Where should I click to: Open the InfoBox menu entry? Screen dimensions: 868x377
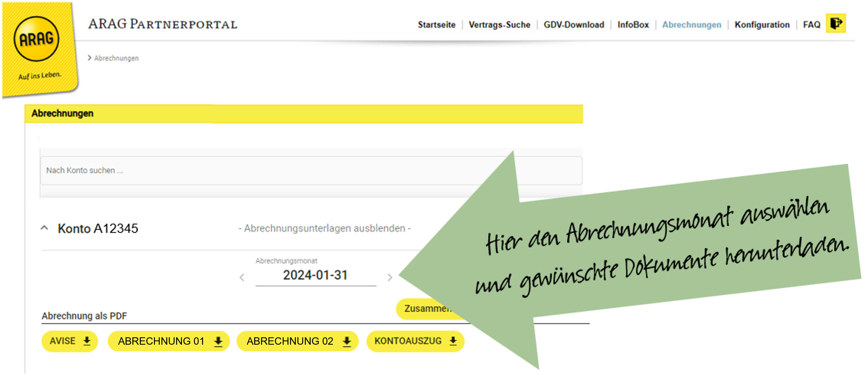click(x=633, y=25)
